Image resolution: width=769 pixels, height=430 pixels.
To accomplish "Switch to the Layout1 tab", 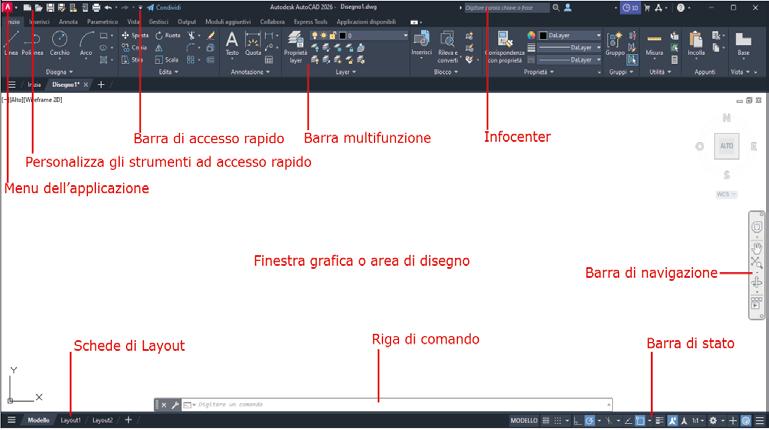I will pos(71,420).
